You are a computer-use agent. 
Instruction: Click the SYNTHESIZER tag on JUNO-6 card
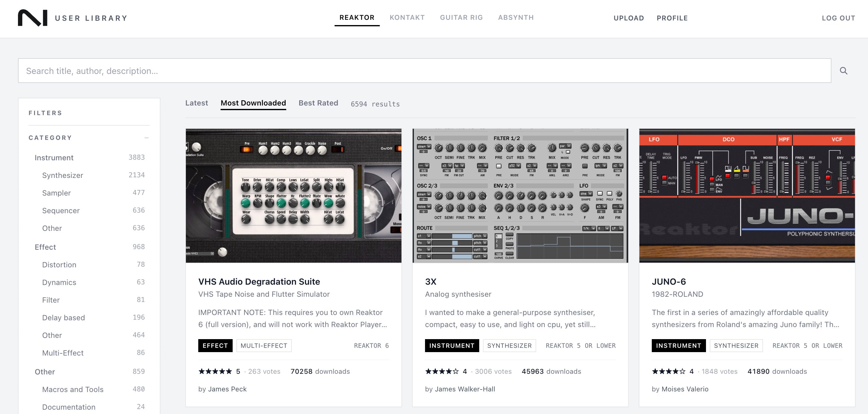[736, 346]
